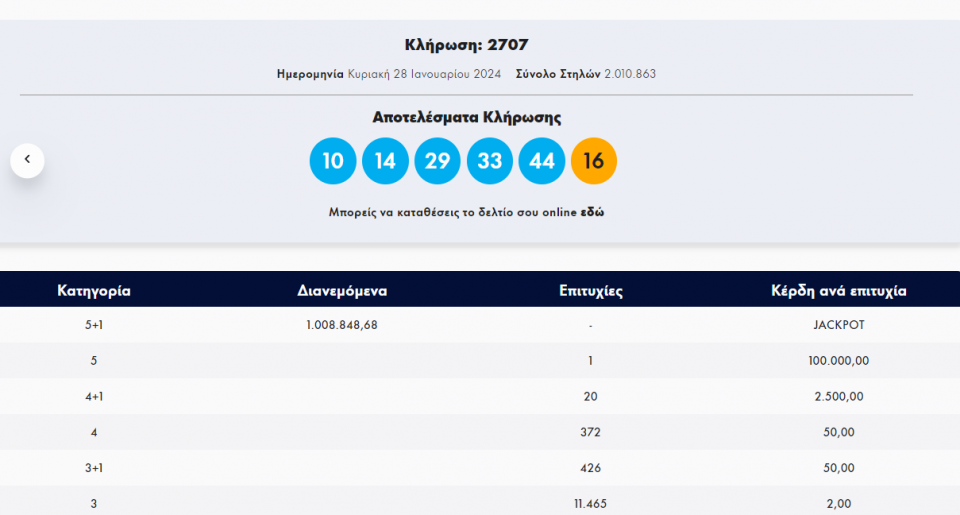Viewport: 960px width, 515px height.
Task: Open the online ticket link 'εδώ'
Action: point(592,212)
